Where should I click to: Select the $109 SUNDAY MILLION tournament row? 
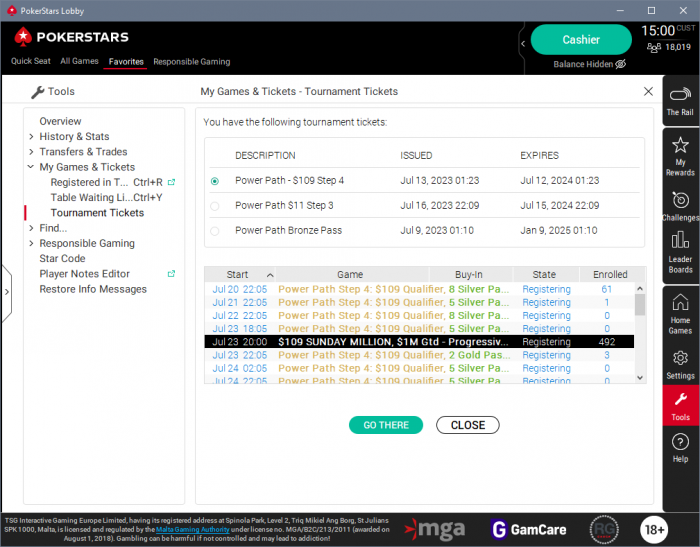pos(419,342)
